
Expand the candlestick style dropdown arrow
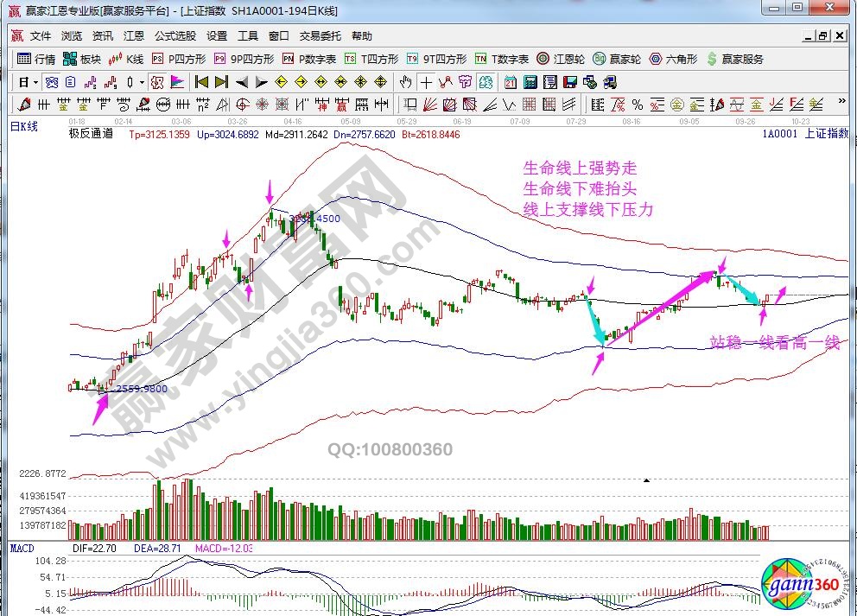pos(142,82)
